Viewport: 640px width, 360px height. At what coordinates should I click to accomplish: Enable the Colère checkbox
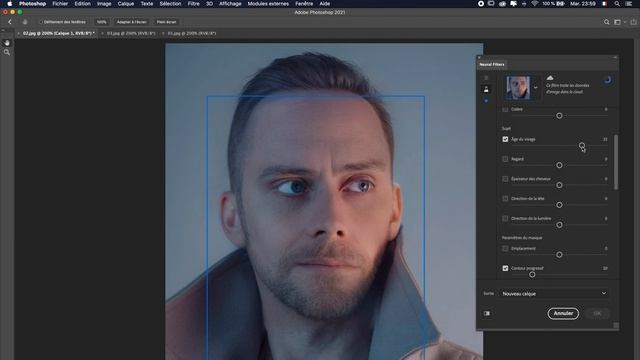tap(505, 109)
